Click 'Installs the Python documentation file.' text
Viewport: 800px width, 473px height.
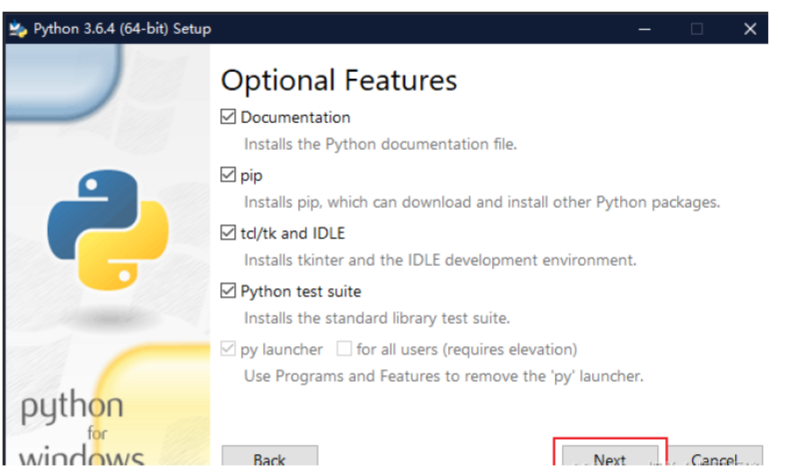(380, 144)
